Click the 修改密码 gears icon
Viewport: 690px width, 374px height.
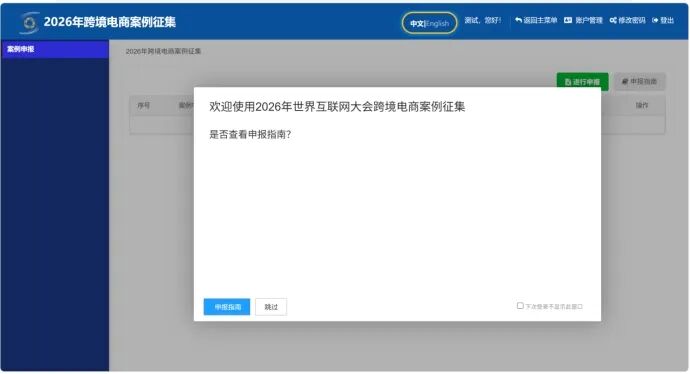(613, 20)
